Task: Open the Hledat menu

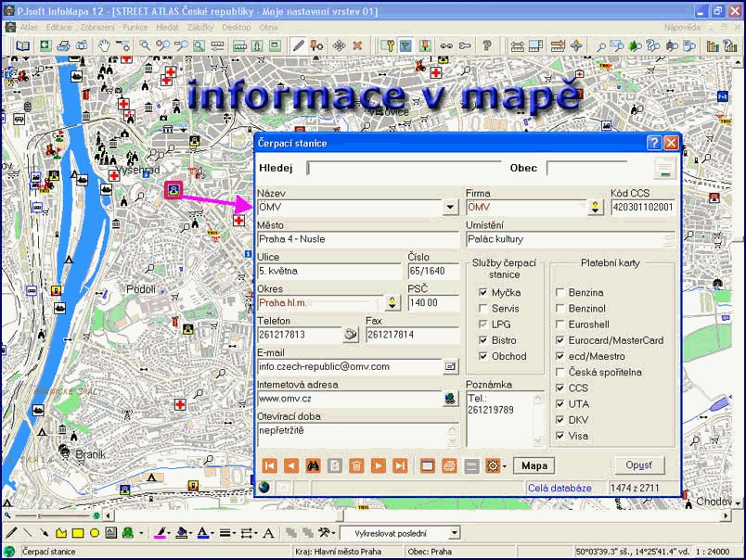Action: [167, 28]
